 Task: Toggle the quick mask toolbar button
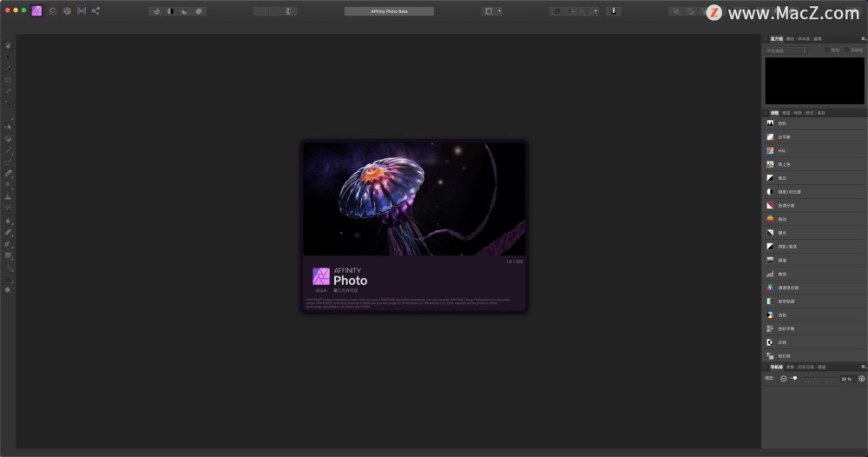(x=489, y=11)
